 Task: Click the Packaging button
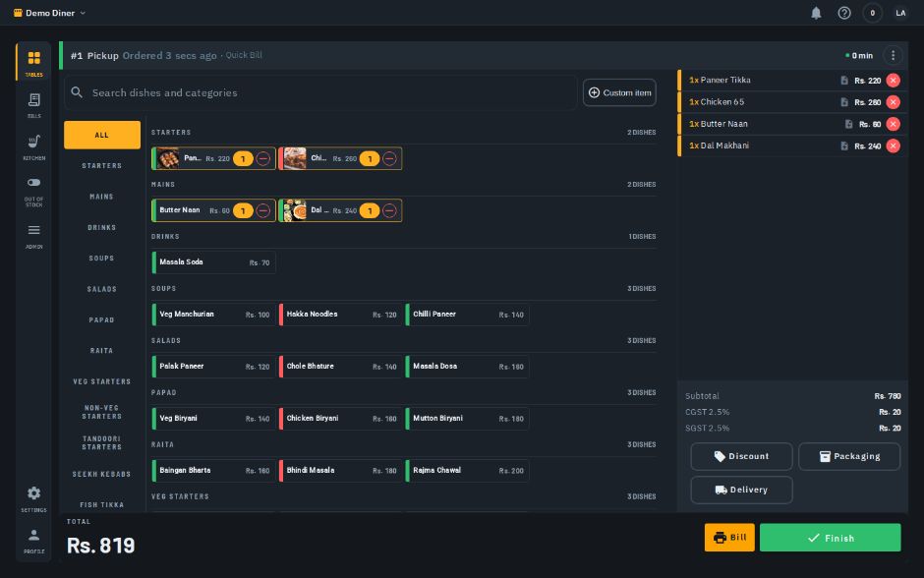pos(849,456)
